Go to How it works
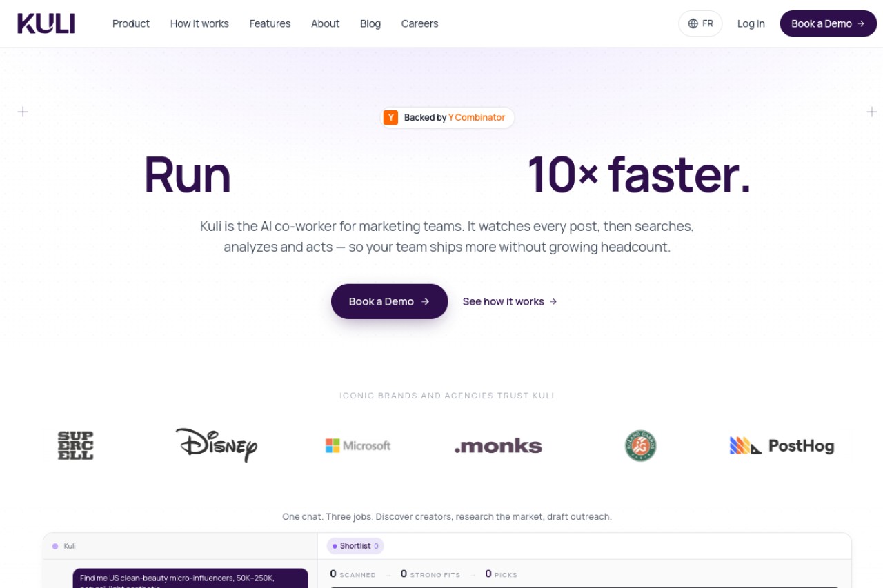 click(199, 23)
